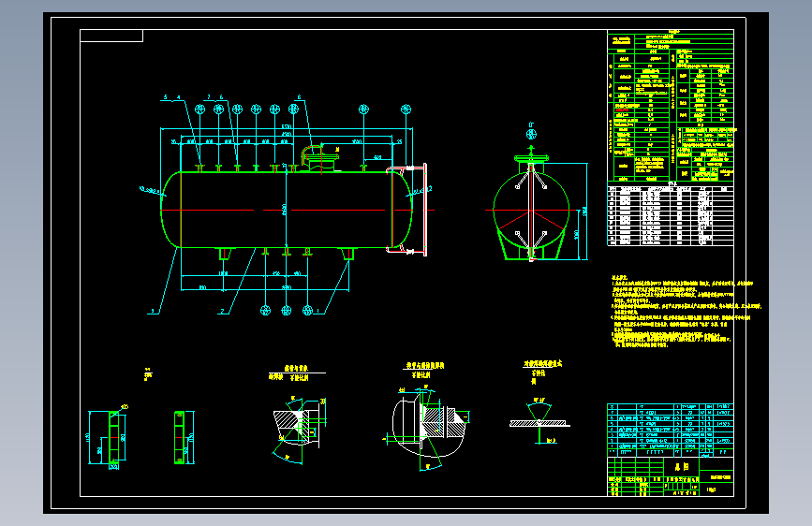The image size is (812, 526).
Task: Select the manhole cover assembly on vessel top
Action: point(320,158)
